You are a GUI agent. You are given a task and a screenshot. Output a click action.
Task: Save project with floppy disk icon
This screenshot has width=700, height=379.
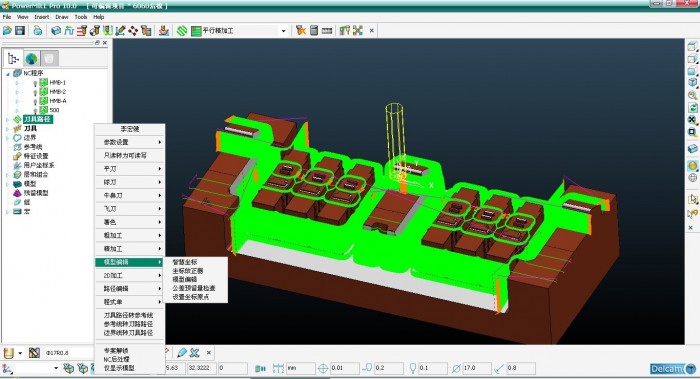(20, 30)
